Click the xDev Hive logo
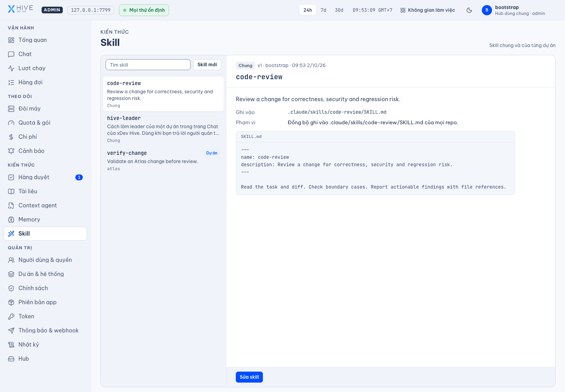This screenshot has height=392, width=565. [21, 9]
